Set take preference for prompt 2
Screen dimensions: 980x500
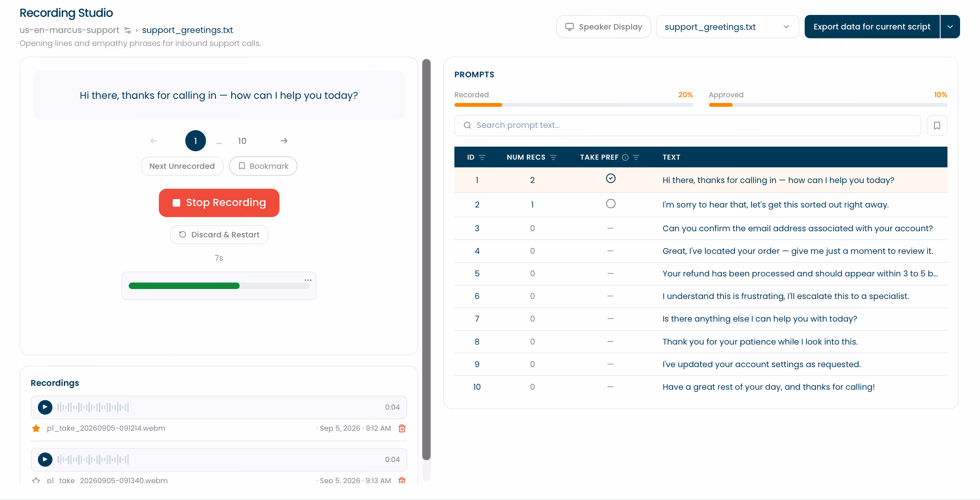[x=611, y=204]
